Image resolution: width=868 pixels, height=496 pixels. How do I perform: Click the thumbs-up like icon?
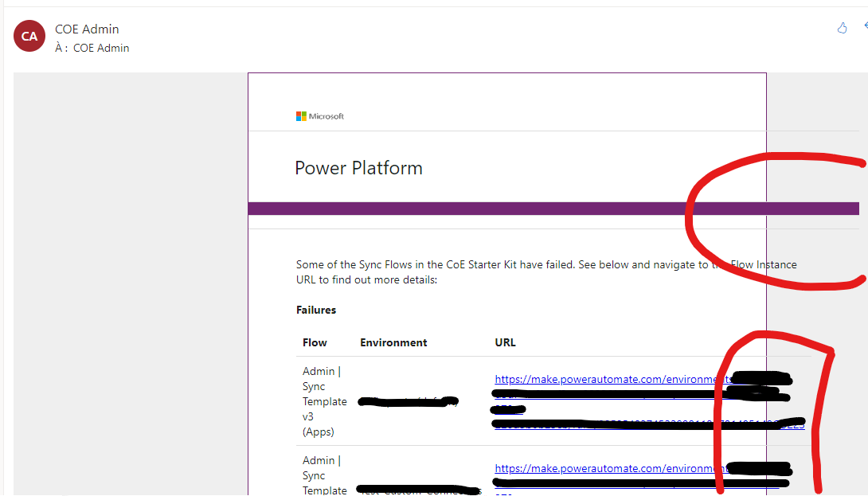842,28
